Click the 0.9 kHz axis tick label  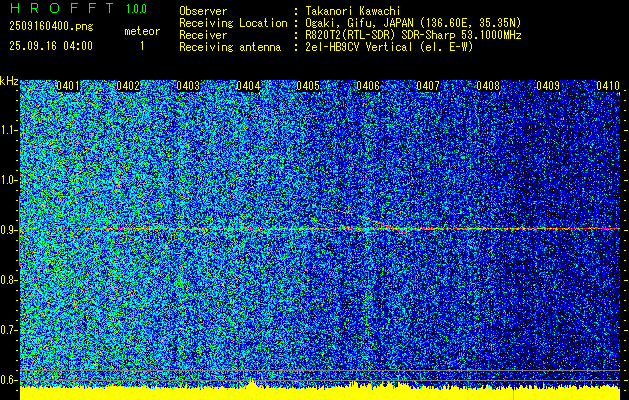(x=9, y=230)
